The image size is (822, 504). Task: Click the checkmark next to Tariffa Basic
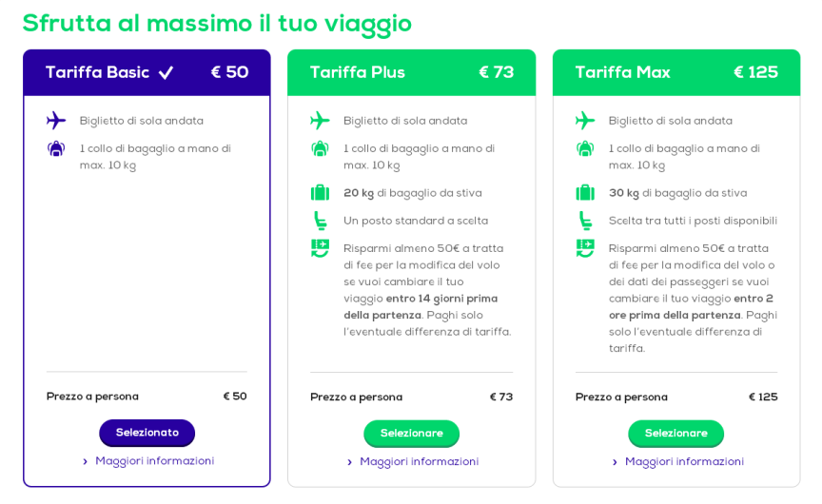[166, 72]
